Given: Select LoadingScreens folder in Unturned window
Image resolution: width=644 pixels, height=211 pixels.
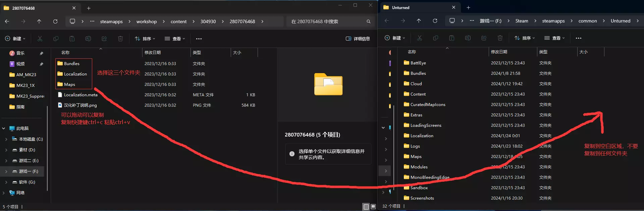Looking at the screenshot, I should click(x=423, y=125).
